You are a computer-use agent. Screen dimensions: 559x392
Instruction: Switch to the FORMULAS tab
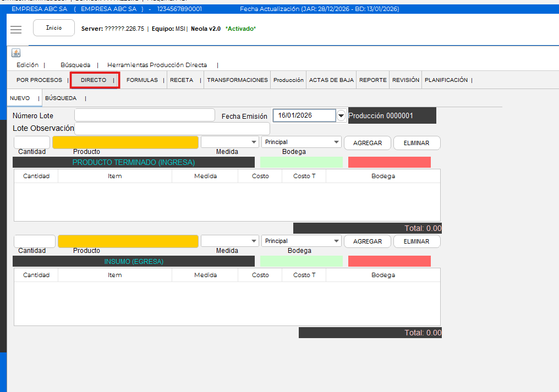pyautogui.click(x=142, y=80)
